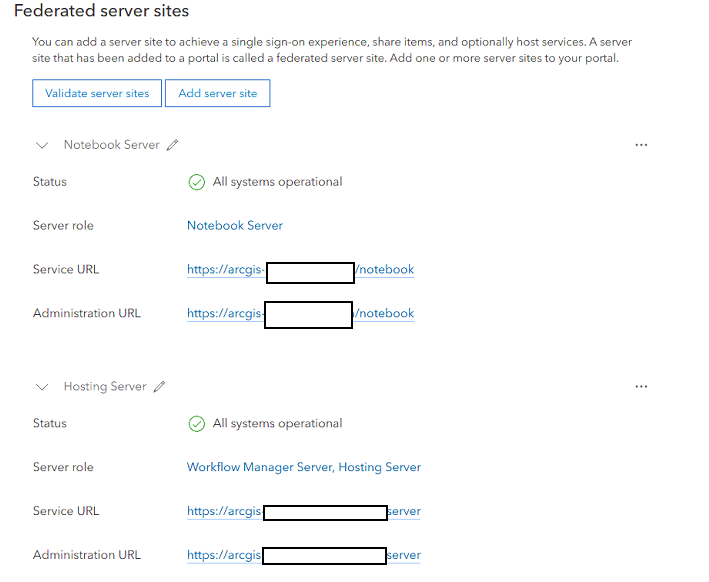
Task: Collapse the Notebook Server section chevron
Action: [42, 145]
